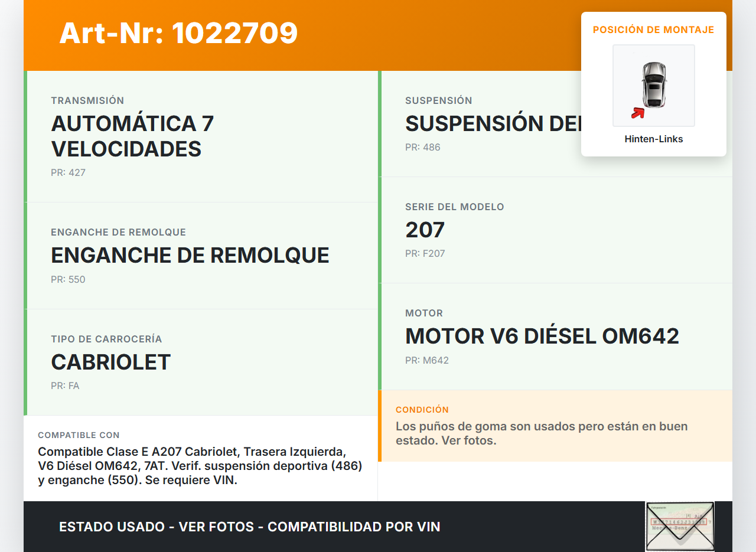Click the 'PR: 550' code
Viewport: 756px width, 552px height.
69,279
